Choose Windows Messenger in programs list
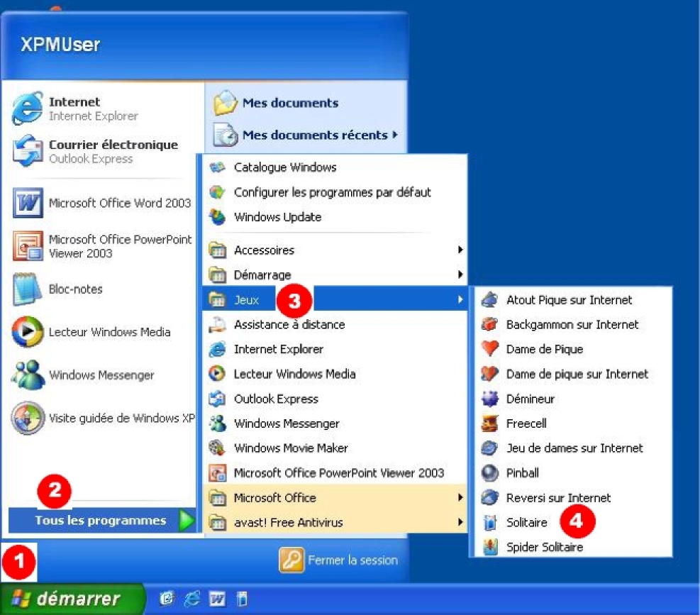 (335, 423)
